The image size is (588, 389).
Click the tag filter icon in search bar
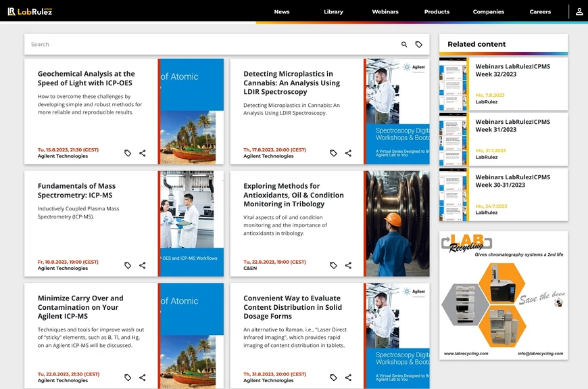coord(418,44)
